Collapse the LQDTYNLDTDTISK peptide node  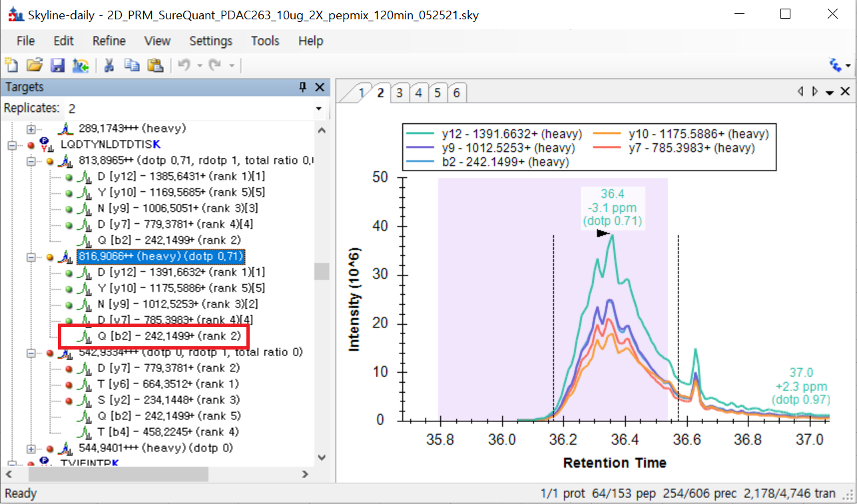[x=11, y=144]
